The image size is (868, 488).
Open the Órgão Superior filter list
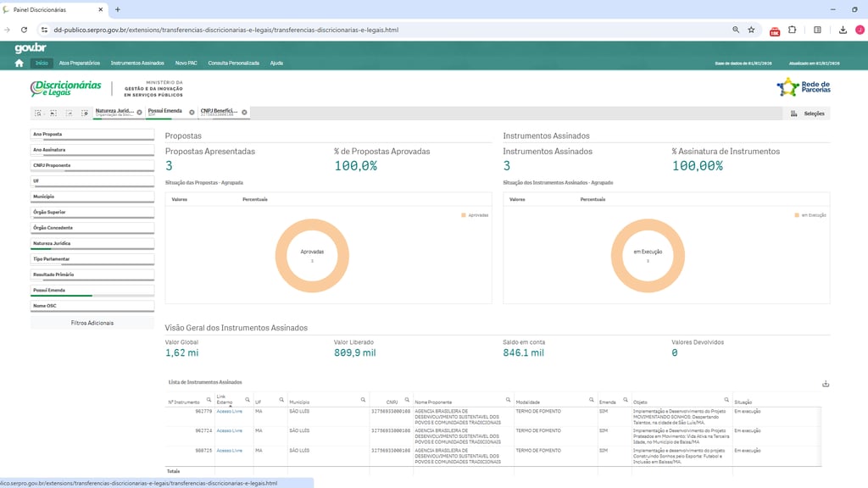coord(92,212)
